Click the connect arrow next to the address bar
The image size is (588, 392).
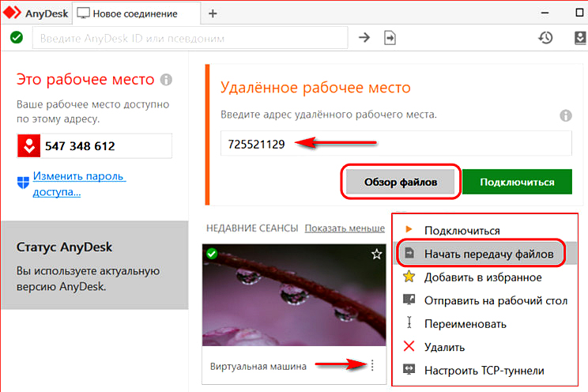pyautogui.click(x=364, y=37)
